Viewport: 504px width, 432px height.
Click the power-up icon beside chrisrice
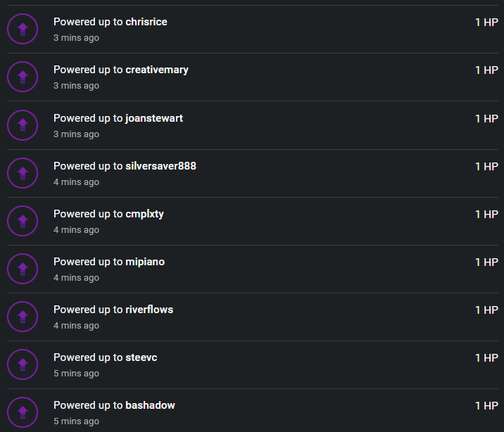pyautogui.click(x=23, y=29)
